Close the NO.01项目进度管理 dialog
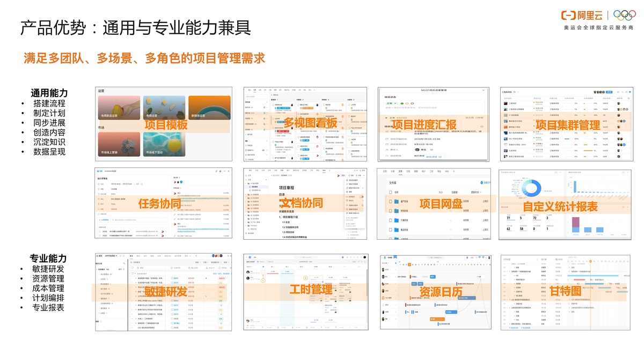644x362 pixels. tap(483, 91)
